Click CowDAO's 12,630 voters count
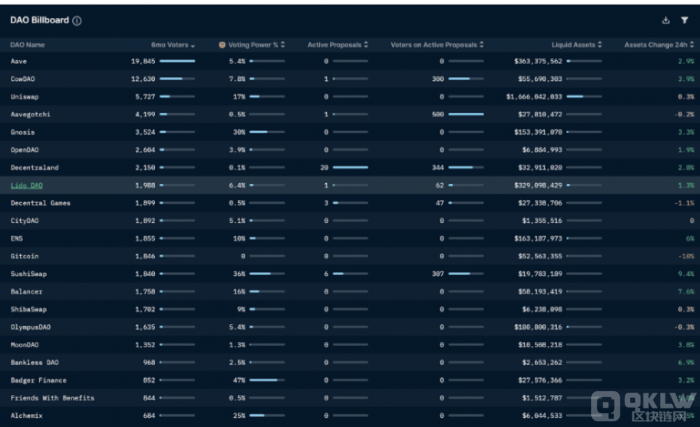The image size is (700, 427). tap(143, 79)
